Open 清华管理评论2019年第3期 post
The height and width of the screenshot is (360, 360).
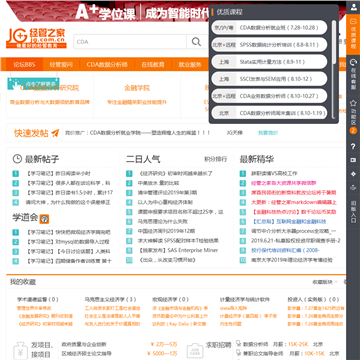pos(167,193)
